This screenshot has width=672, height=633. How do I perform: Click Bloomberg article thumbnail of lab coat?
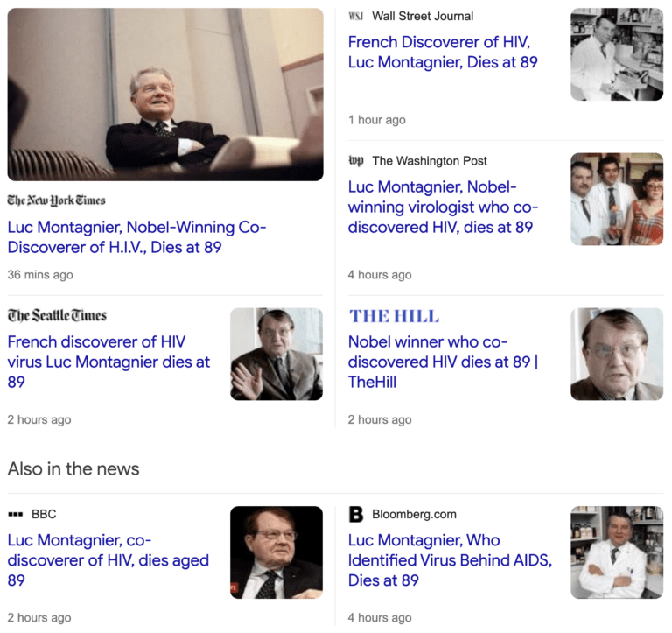pyautogui.click(x=617, y=552)
